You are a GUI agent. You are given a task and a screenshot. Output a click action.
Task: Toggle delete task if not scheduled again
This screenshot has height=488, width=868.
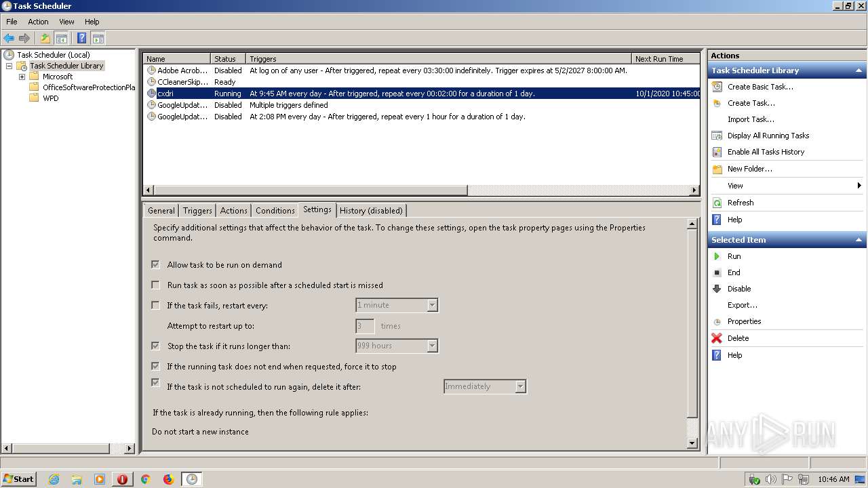[x=155, y=383]
